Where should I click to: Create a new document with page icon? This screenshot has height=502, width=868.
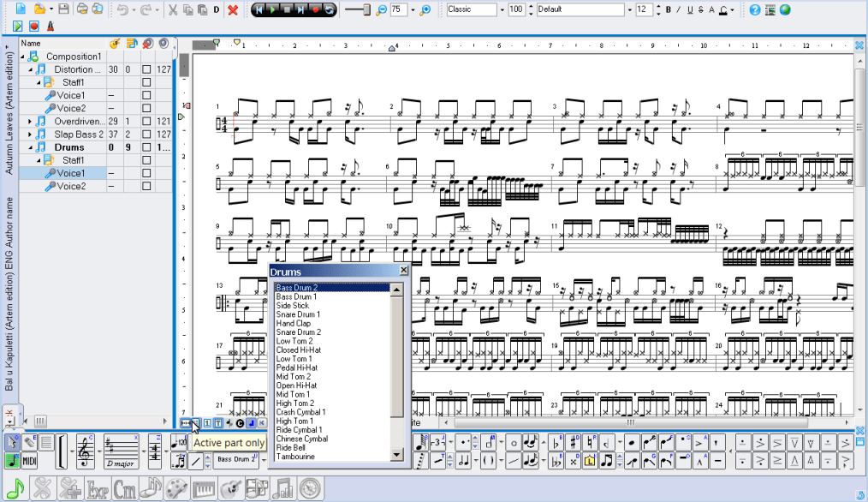21,9
